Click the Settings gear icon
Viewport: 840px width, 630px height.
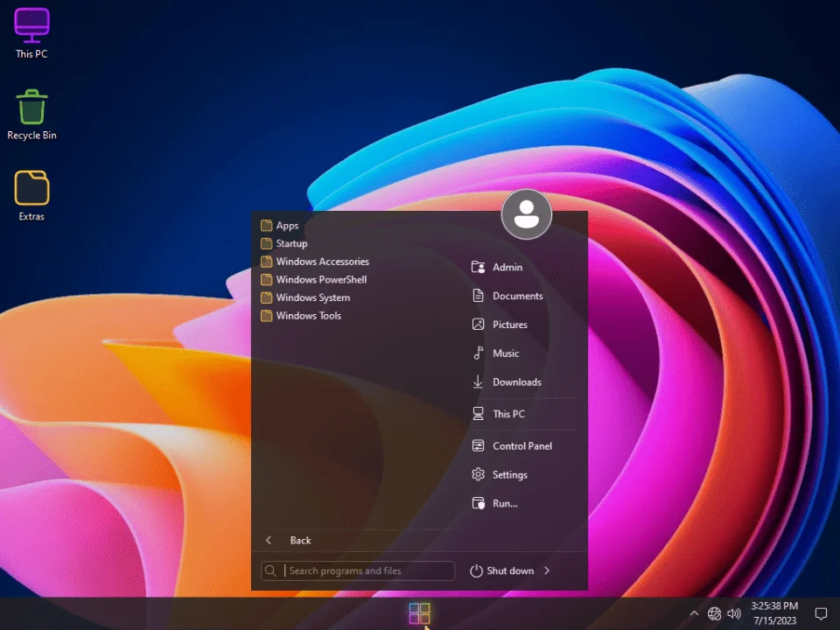pyautogui.click(x=478, y=474)
